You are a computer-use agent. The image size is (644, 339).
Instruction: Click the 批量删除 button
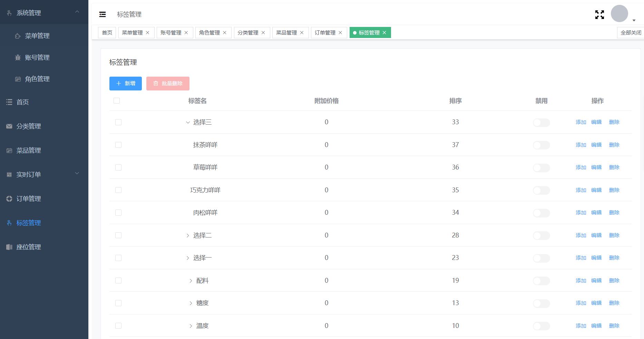click(168, 84)
